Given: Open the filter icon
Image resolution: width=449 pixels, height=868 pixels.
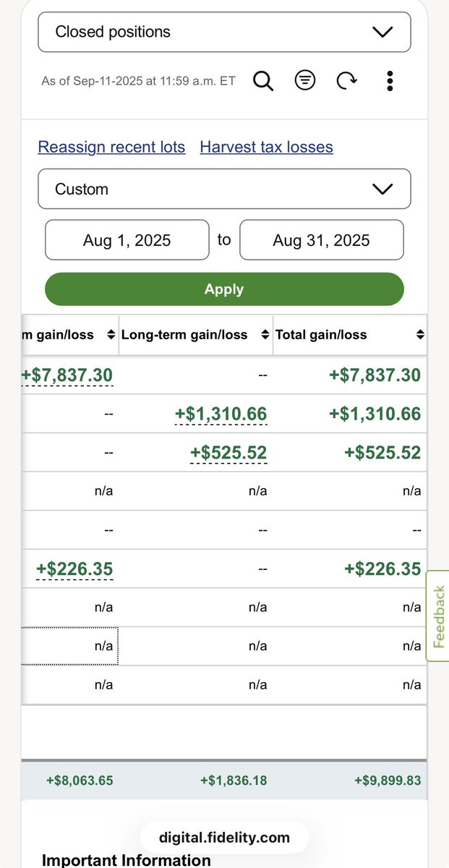Looking at the screenshot, I should pyautogui.click(x=305, y=81).
